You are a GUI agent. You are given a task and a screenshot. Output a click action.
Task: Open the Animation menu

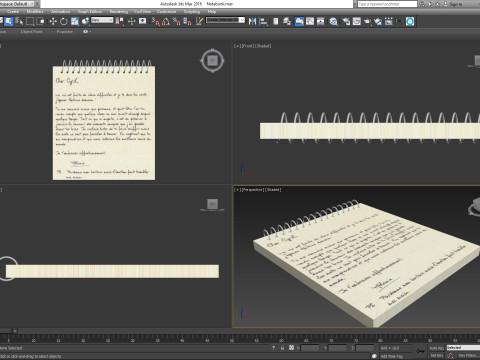click(x=61, y=11)
